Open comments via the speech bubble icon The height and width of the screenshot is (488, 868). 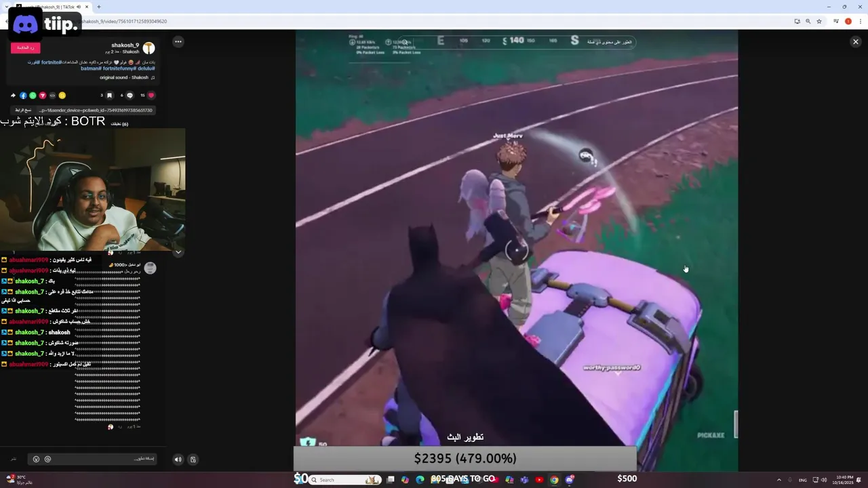(x=130, y=96)
